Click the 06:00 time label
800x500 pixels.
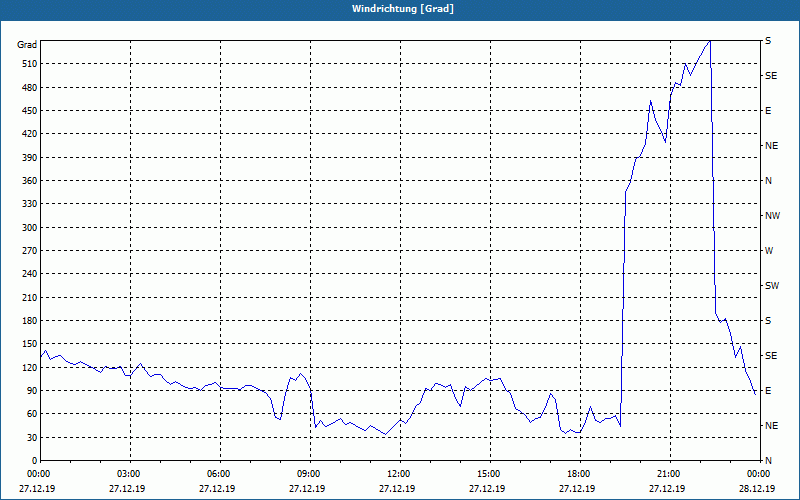[220, 474]
